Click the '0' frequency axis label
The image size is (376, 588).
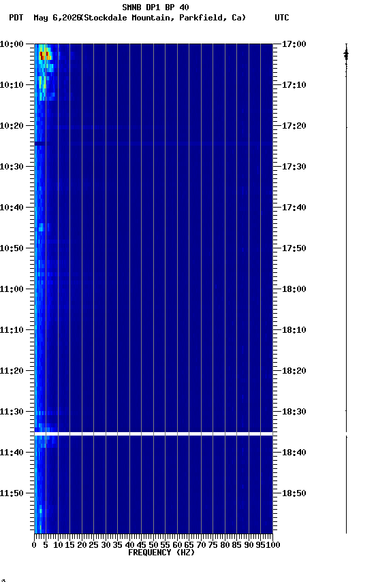pos(34,546)
